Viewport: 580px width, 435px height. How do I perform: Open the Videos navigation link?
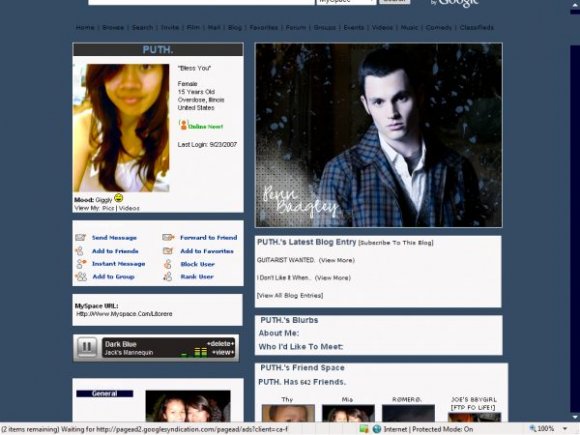pyautogui.click(x=382, y=28)
